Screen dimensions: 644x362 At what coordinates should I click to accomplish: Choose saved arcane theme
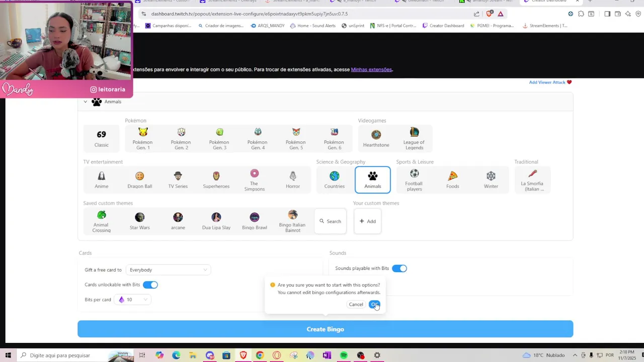178,221
